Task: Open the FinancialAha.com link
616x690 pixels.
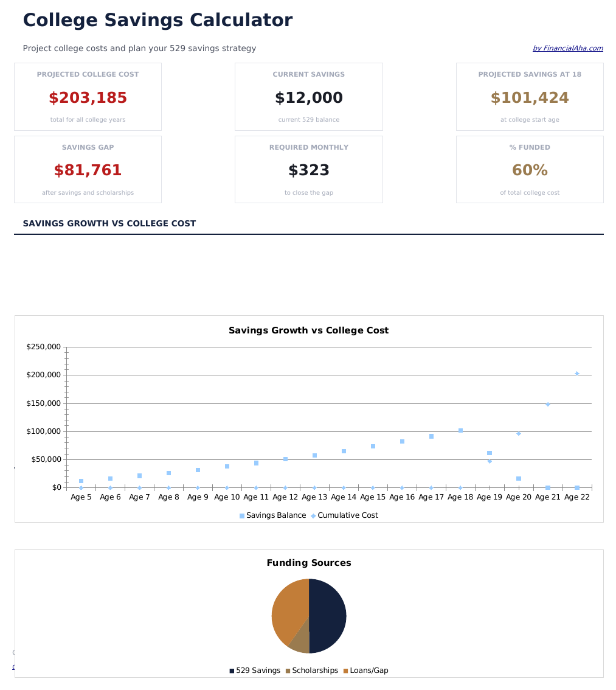Action: point(567,49)
